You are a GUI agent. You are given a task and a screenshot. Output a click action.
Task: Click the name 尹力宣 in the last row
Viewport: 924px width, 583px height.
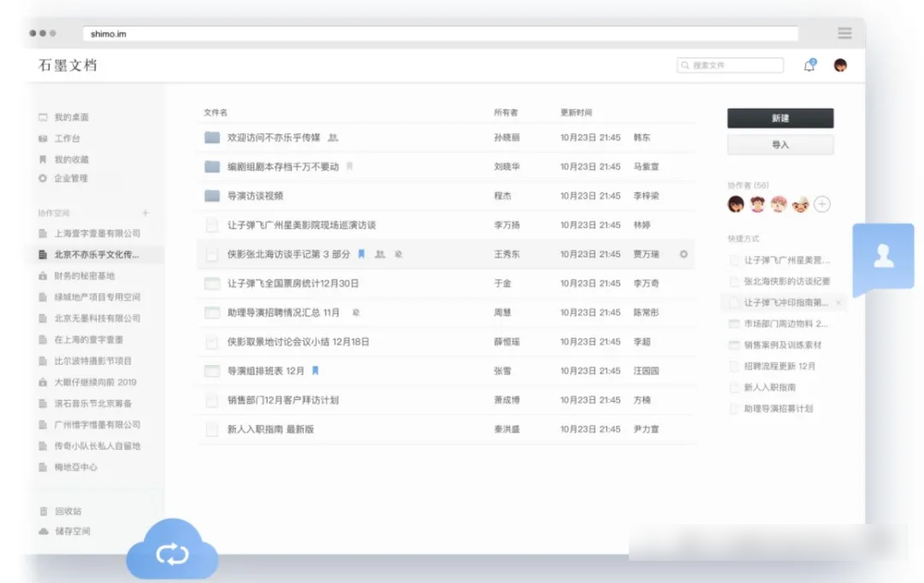click(647, 429)
